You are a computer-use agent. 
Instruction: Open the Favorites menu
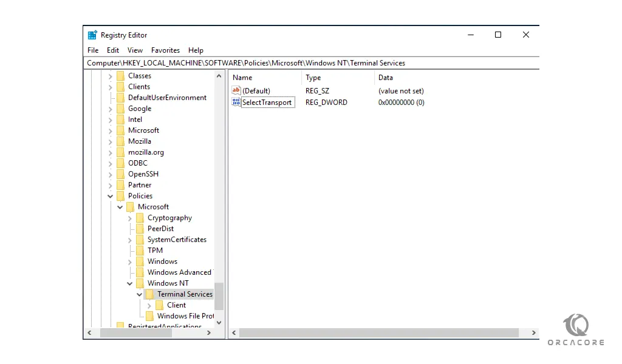pos(165,50)
